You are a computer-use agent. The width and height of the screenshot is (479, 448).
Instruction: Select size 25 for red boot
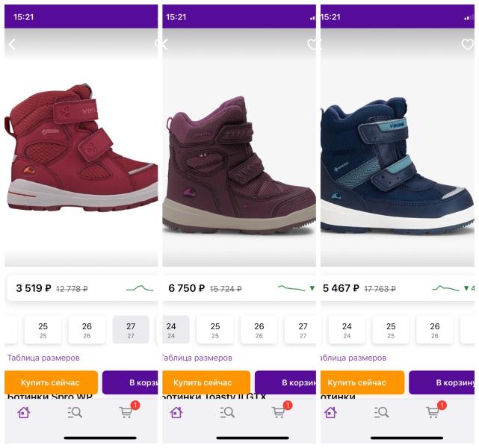43,330
